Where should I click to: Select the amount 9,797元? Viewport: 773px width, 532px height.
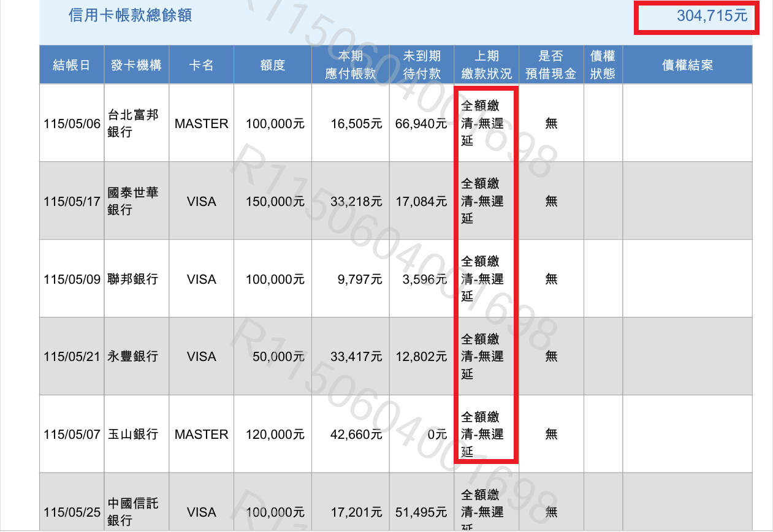click(x=360, y=279)
